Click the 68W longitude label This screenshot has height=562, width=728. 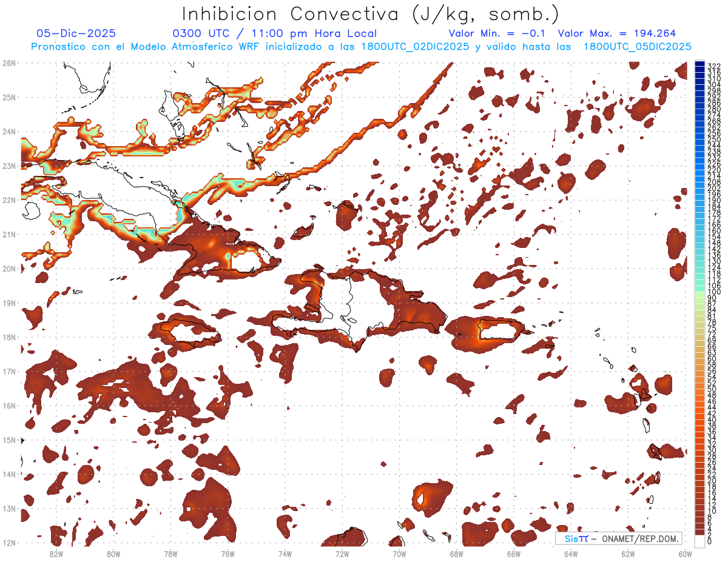(456, 554)
